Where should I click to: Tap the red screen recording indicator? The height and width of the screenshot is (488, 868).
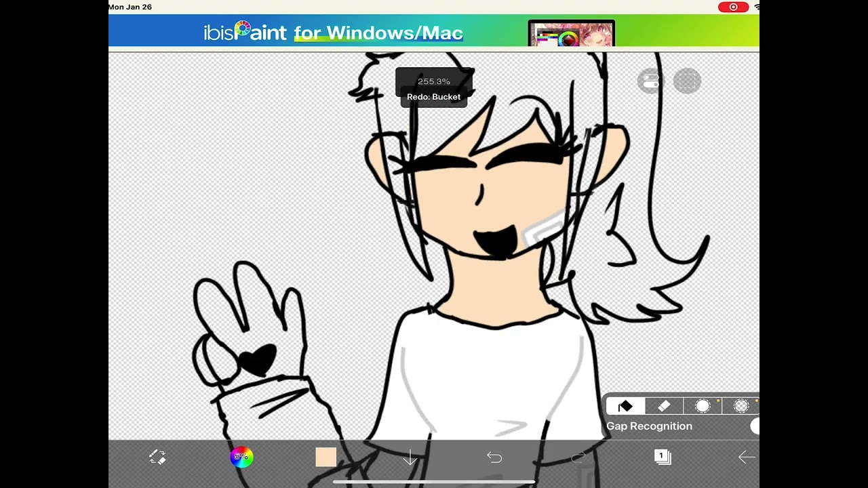point(733,7)
